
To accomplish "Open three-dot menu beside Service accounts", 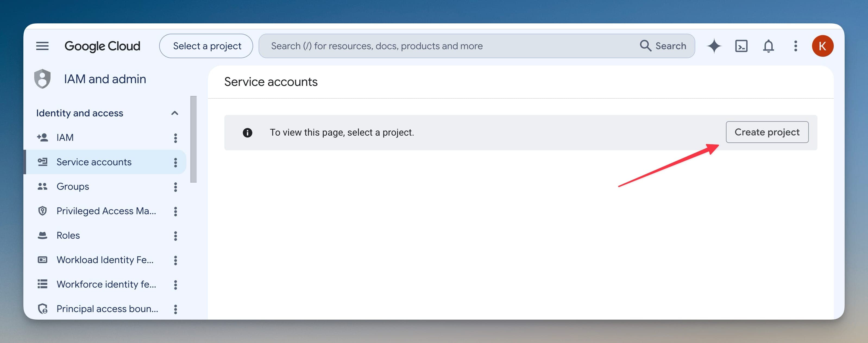I will (x=175, y=162).
